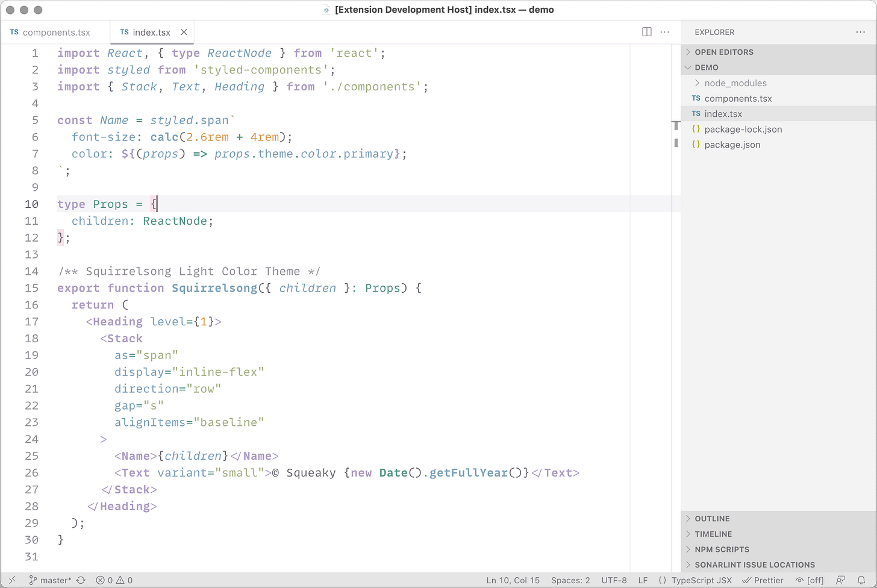Select index.tsx in the Explorer tree
The image size is (877, 588).
click(779, 114)
